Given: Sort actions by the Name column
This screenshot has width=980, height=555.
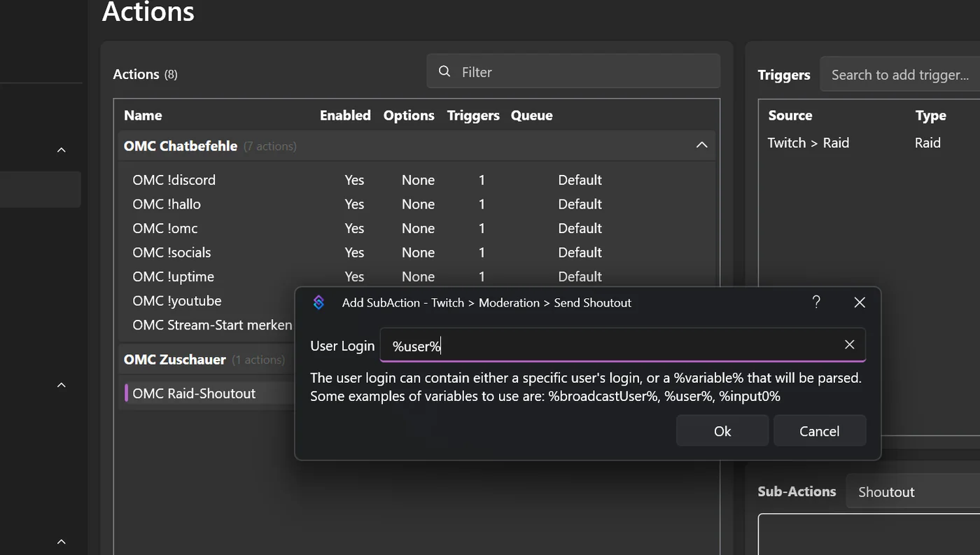Looking at the screenshot, I should 143,115.
